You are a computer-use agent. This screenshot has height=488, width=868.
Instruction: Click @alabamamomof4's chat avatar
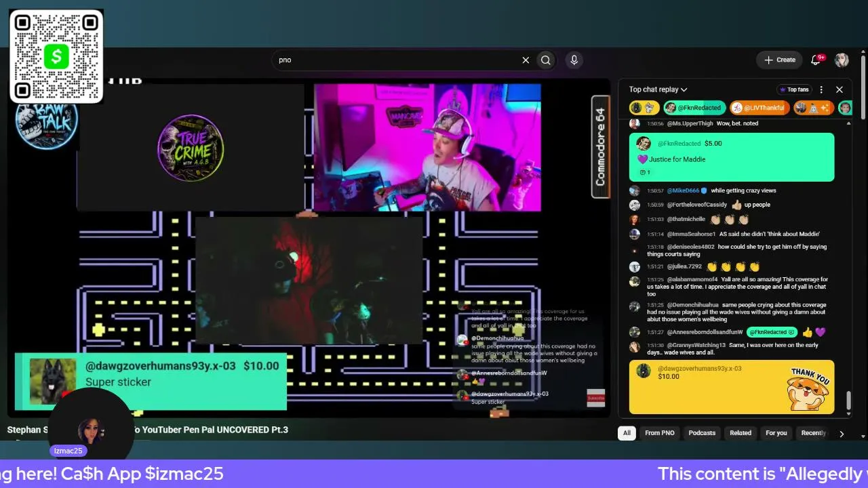click(x=635, y=281)
